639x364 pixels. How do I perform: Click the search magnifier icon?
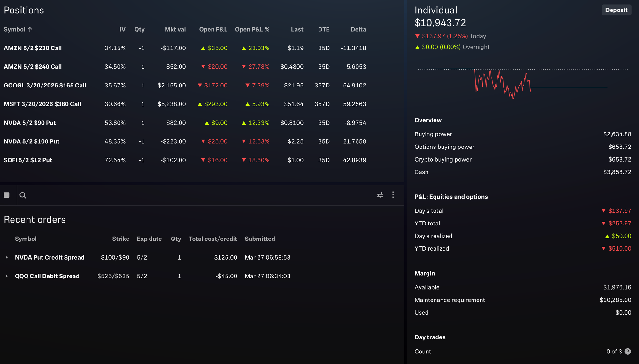pos(23,195)
